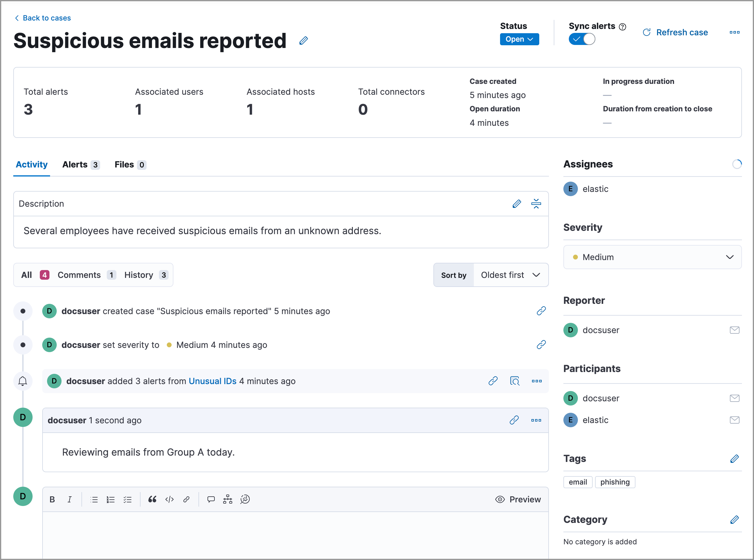Click the pencil icon beside case title
This screenshot has height=560, width=754.
pos(303,41)
